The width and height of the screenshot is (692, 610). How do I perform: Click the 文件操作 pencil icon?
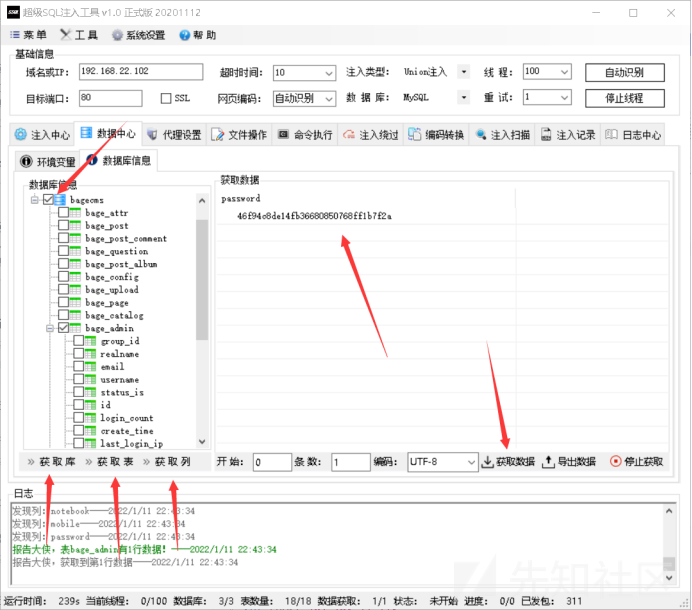217,134
